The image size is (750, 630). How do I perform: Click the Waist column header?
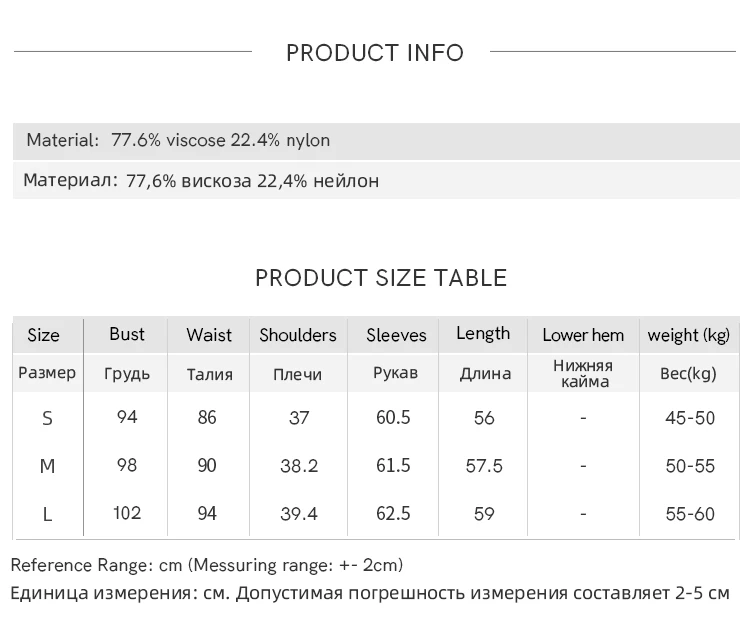(x=209, y=335)
